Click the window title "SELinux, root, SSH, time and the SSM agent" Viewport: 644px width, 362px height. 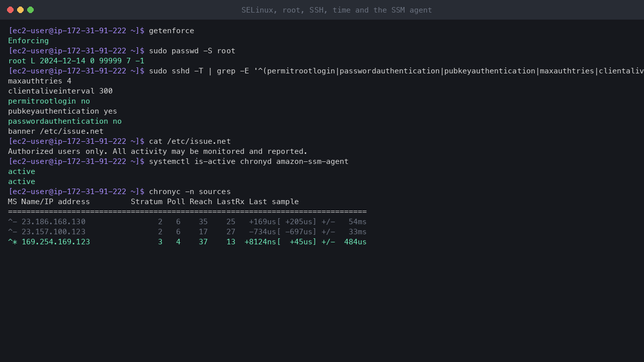337,10
